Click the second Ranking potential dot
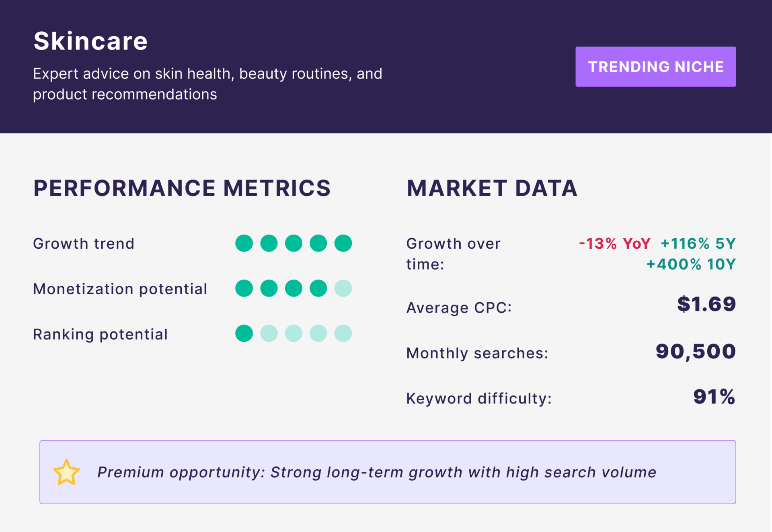The height and width of the screenshot is (532, 772). click(269, 334)
